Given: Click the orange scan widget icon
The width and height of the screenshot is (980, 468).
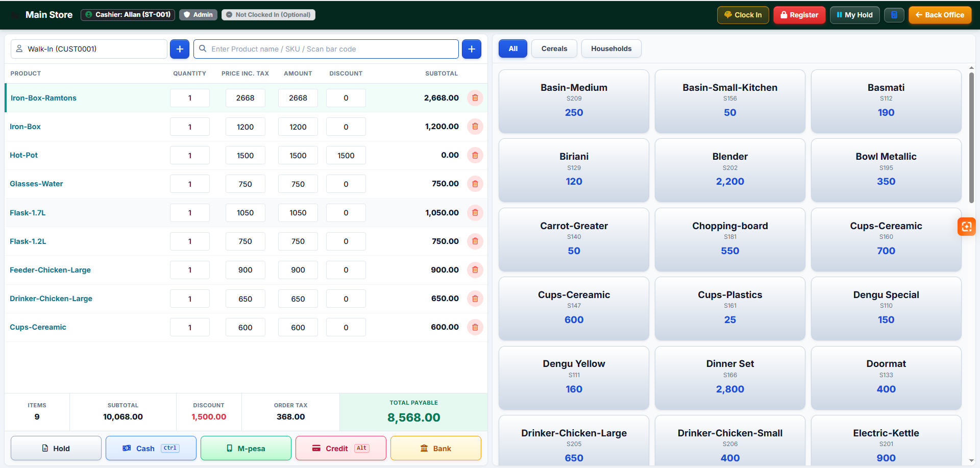Looking at the screenshot, I should (x=967, y=227).
